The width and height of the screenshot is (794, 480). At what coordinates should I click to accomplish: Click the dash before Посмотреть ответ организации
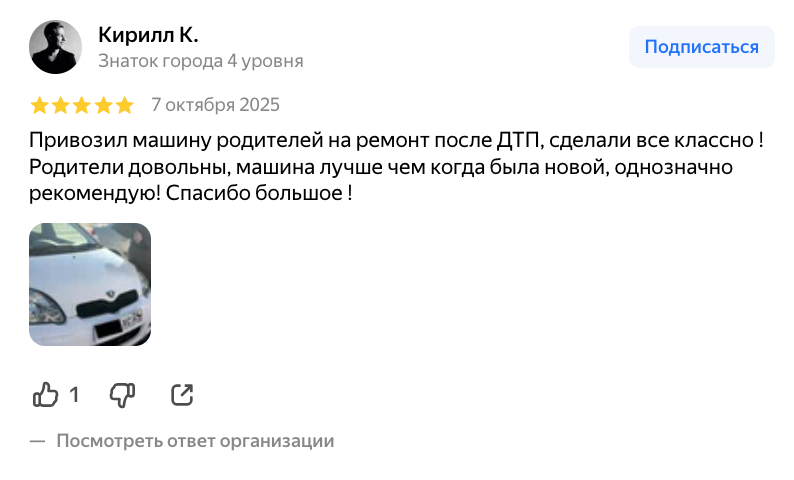(x=38, y=441)
